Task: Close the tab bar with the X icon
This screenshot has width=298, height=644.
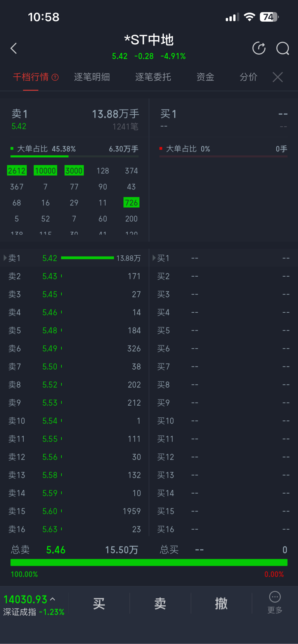Action: (x=277, y=77)
